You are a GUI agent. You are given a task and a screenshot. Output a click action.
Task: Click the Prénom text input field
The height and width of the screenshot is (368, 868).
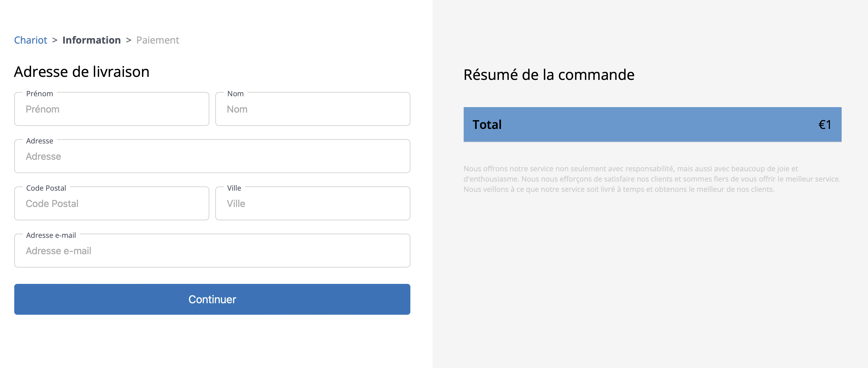(111, 110)
